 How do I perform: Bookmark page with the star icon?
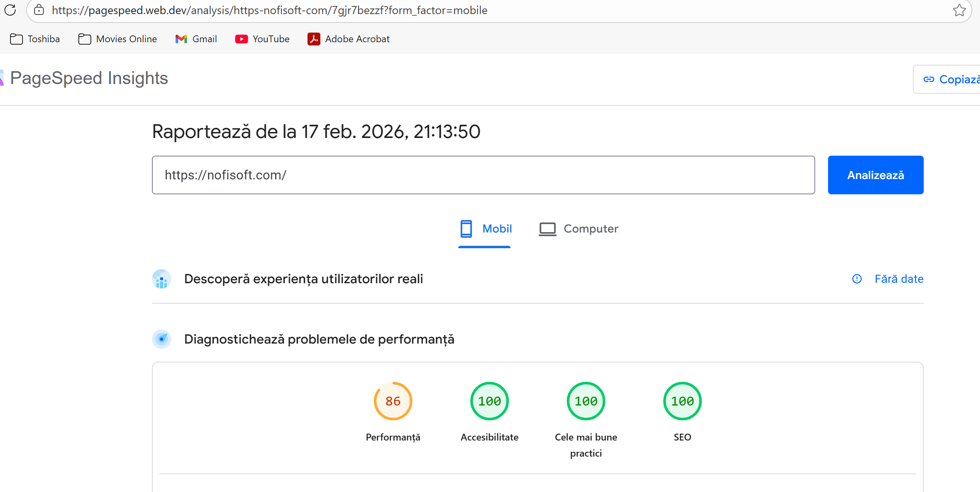[959, 10]
